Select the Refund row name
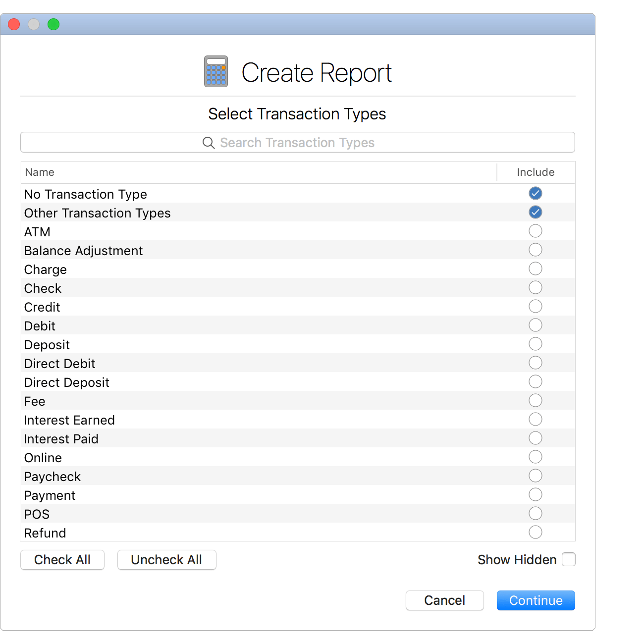This screenshot has height=644, width=644. tap(45, 533)
